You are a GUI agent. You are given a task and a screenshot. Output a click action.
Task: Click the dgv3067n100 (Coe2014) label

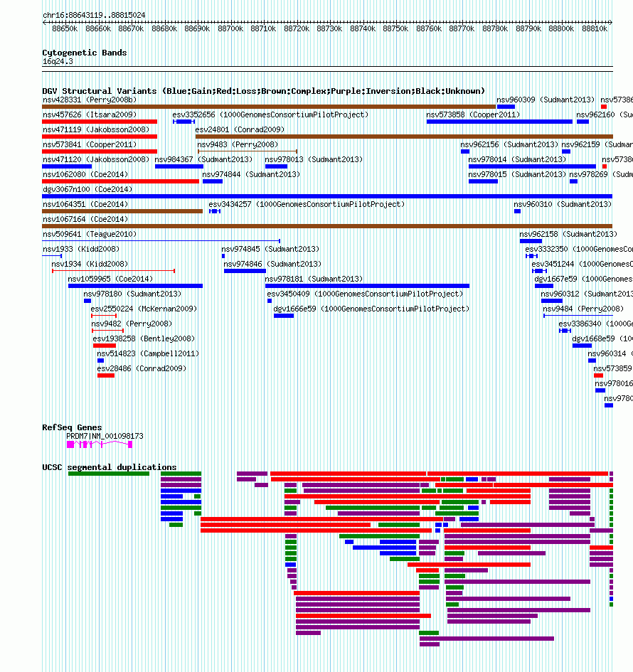[x=87, y=189]
